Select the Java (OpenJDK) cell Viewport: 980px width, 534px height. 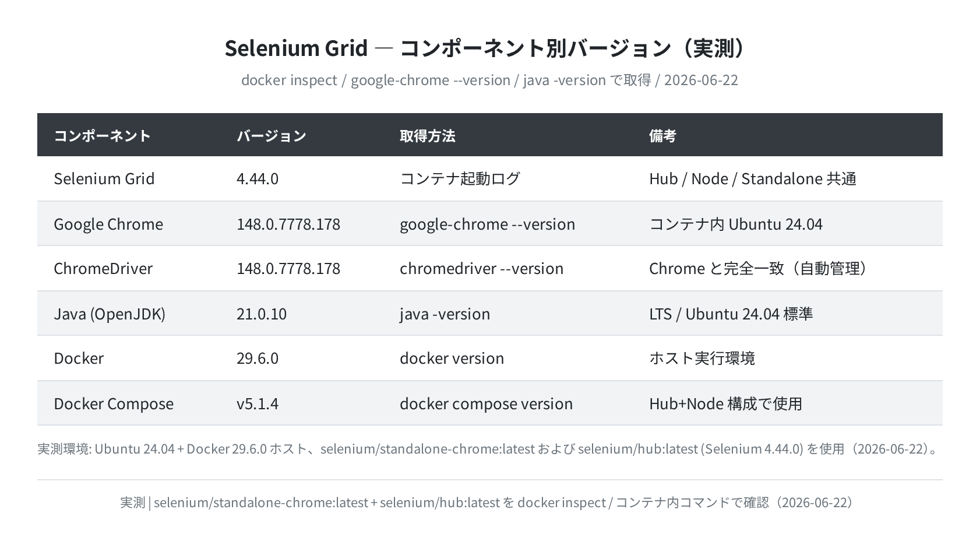coord(110,314)
